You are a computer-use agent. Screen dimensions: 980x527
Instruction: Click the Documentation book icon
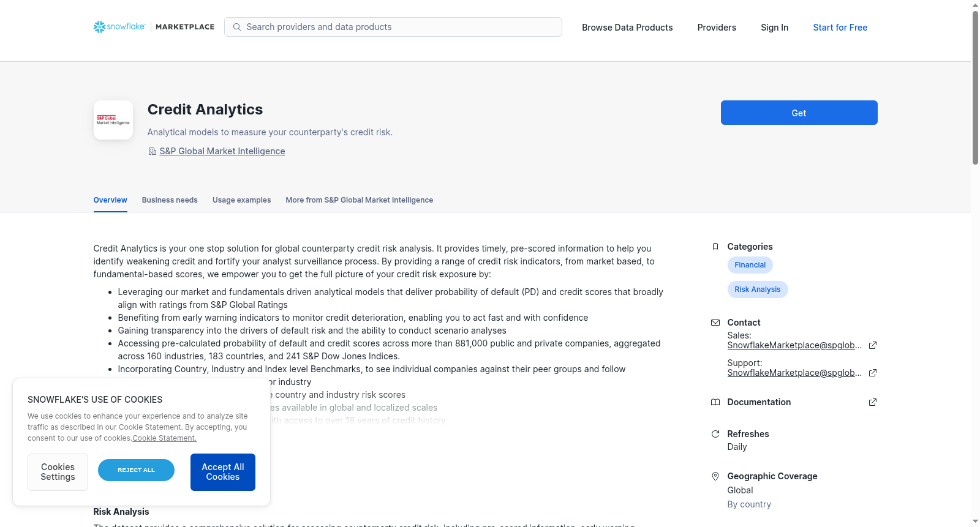pos(715,402)
